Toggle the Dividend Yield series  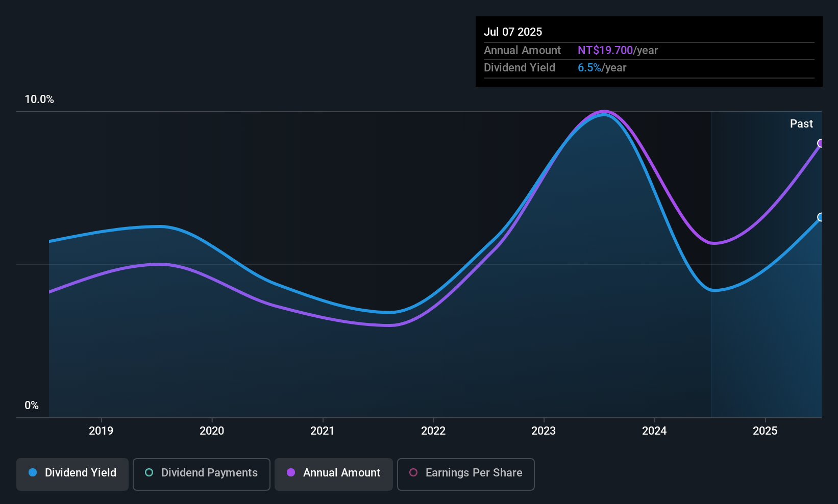tap(72, 474)
